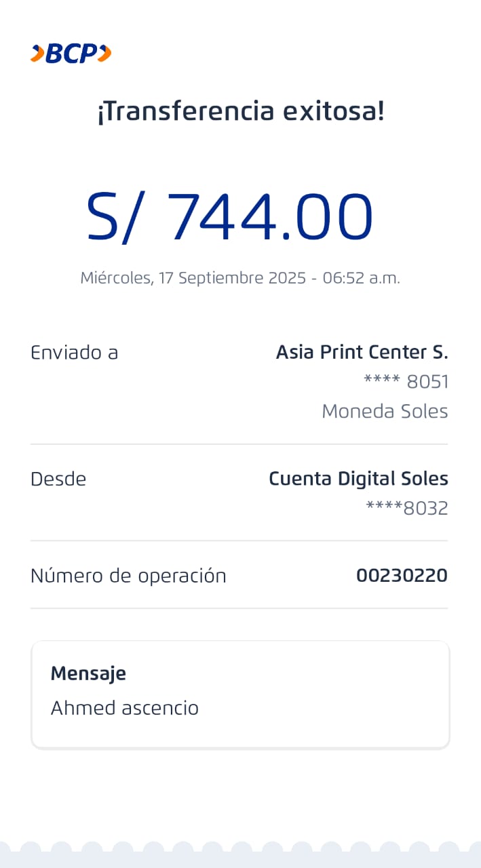Image resolution: width=481 pixels, height=868 pixels.
Task: Tap the blue BCP logo letters
Action: 71,54
